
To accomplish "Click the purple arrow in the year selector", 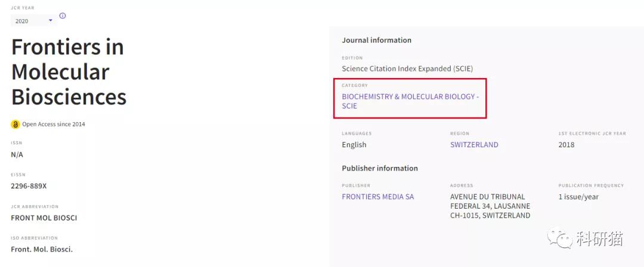I will pyautogui.click(x=51, y=21).
